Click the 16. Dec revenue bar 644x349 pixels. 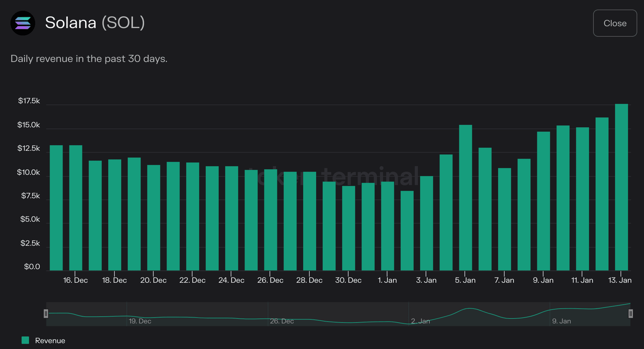click(x=76, y=208)
